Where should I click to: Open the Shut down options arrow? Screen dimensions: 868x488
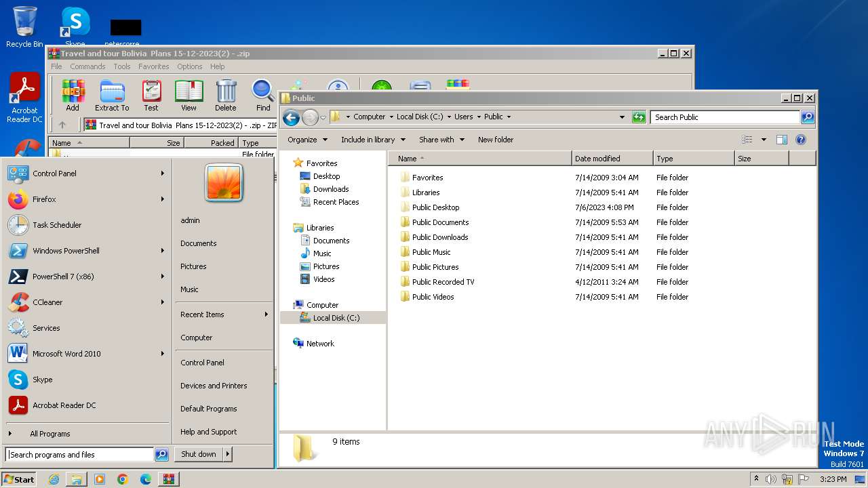click(x=228, y=454)
